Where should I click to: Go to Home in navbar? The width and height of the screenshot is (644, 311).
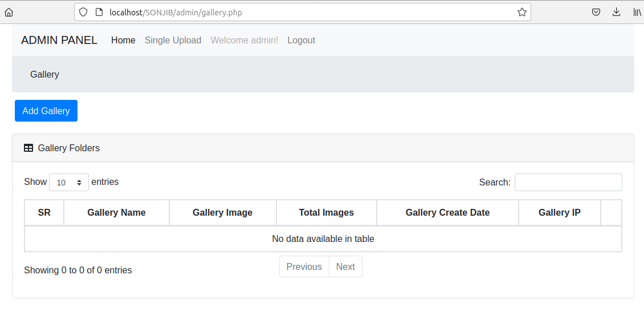point(123,41)
